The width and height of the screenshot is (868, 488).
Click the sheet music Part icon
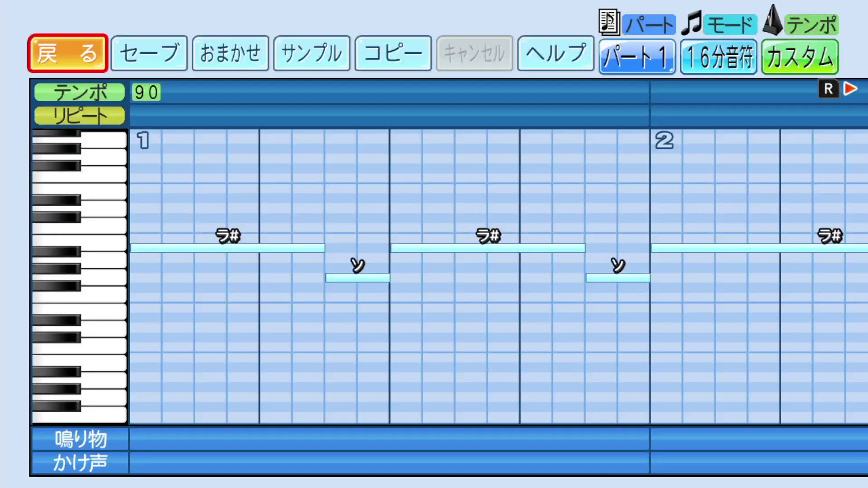[609, 22]
